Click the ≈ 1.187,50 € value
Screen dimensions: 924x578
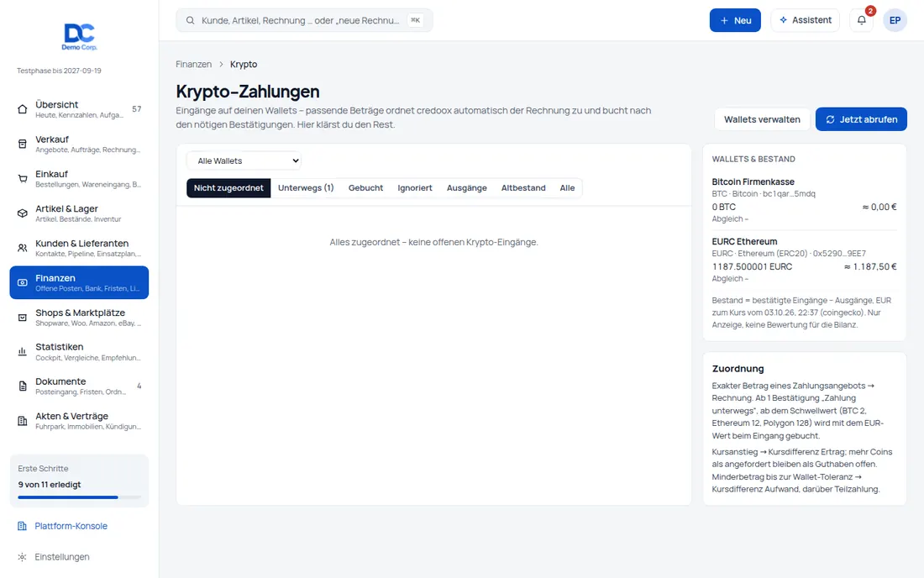click(870, 267)
